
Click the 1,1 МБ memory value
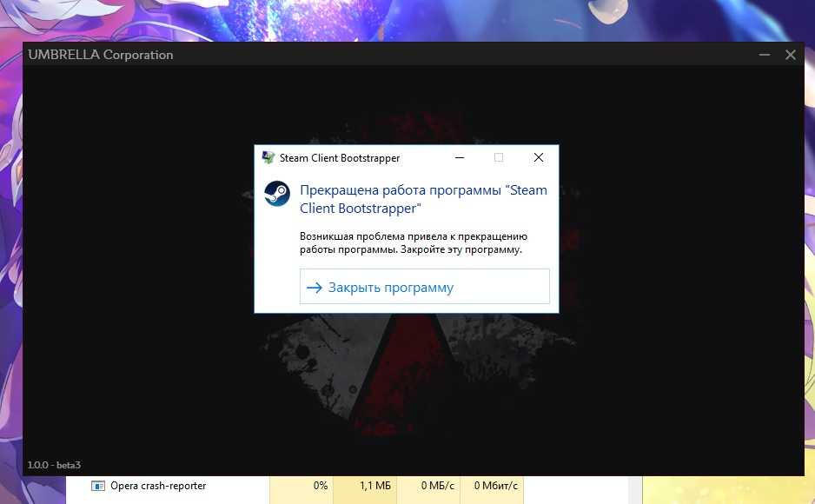pos(374,486)
